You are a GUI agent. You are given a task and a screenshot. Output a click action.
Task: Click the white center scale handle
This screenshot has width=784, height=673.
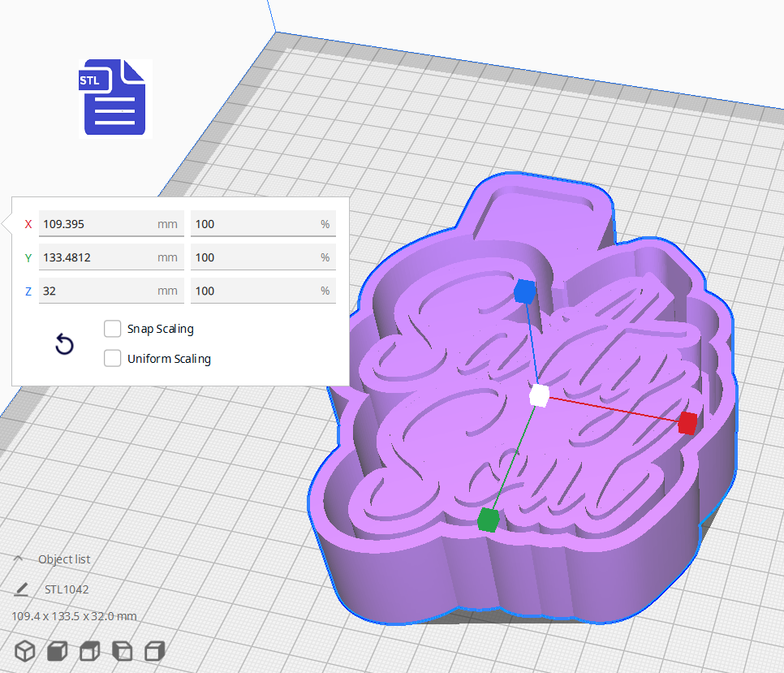click(540, 395)
